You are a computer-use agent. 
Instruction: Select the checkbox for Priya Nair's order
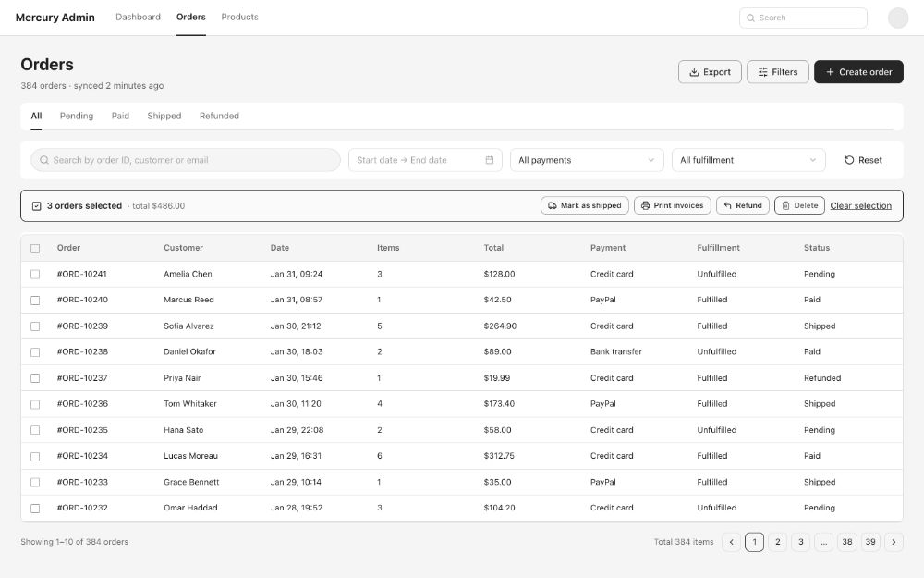click(35, 378)
